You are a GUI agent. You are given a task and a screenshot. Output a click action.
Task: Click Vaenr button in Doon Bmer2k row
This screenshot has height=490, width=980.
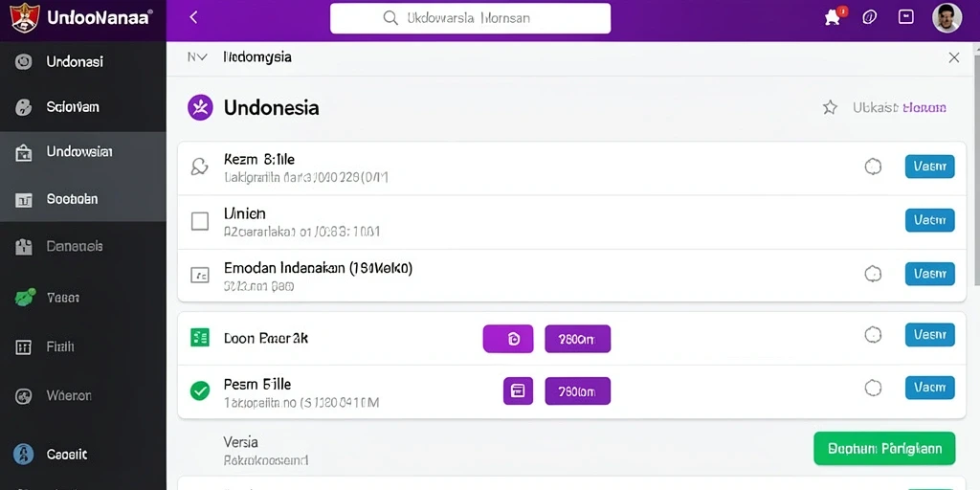(x=930, y=335)
